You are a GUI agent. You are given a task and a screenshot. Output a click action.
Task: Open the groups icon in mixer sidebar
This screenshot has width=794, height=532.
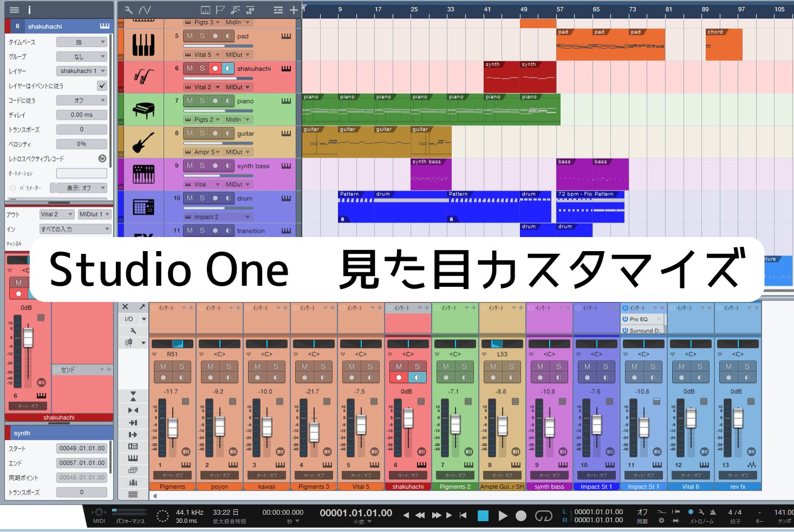click(133, 482)
